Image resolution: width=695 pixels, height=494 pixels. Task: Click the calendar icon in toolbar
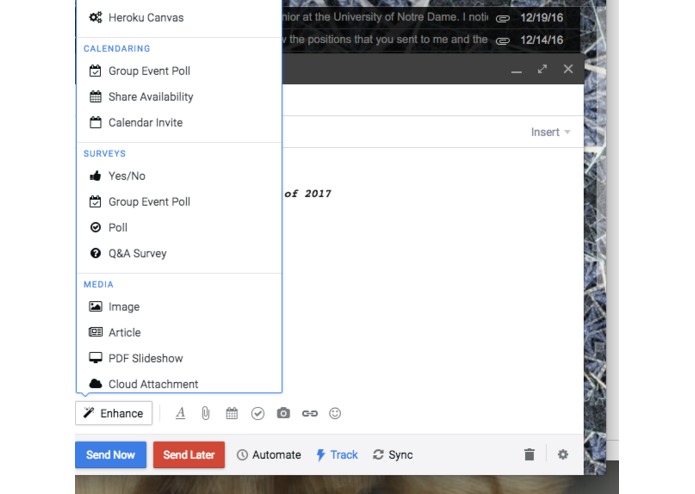[x=231, y=413]
